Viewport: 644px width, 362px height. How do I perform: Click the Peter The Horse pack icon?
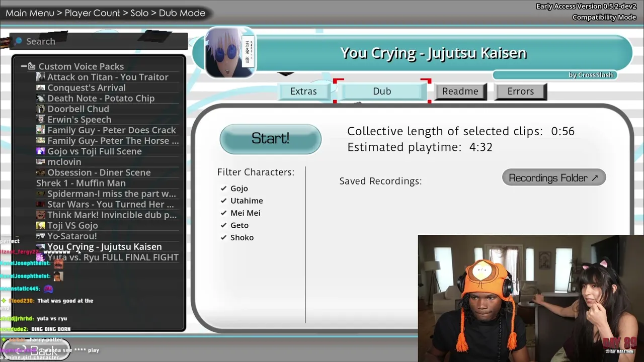41,140
